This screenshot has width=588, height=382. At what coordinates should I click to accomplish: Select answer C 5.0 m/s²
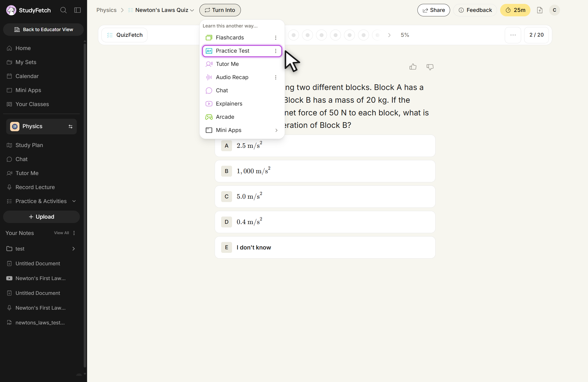point(325,197)
